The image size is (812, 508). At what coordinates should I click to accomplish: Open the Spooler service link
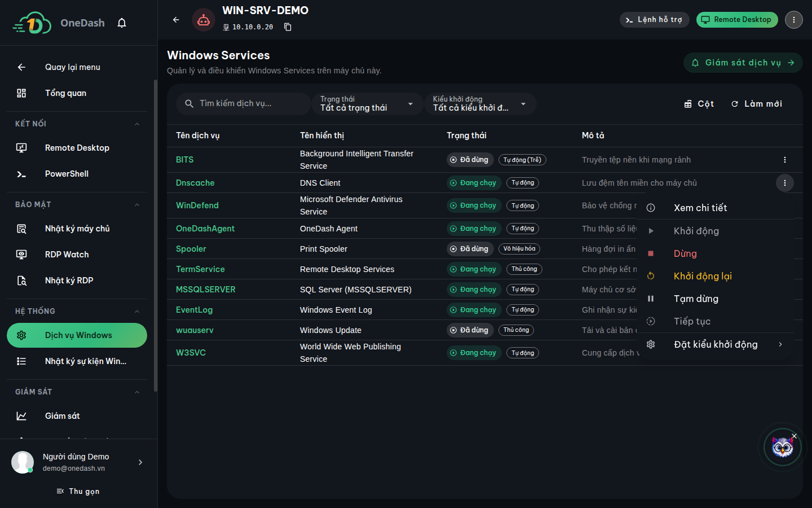(x=191, y=249)
